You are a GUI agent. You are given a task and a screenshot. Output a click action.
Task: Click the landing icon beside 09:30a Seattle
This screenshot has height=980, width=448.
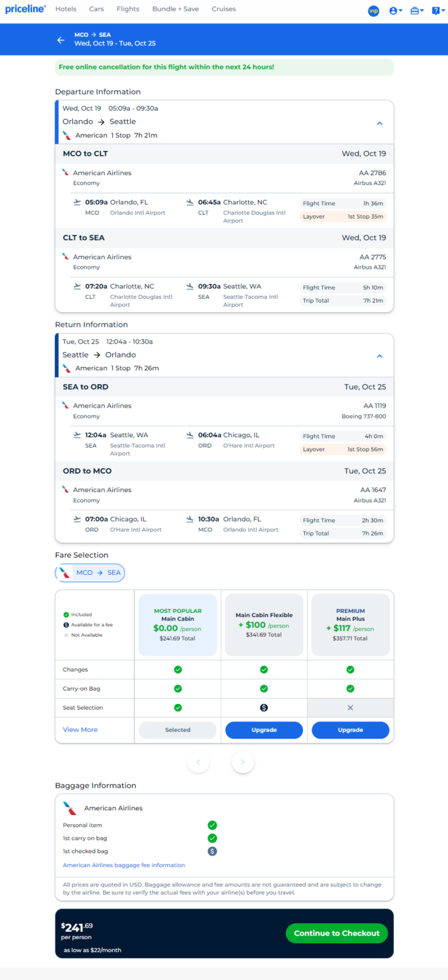190,286
